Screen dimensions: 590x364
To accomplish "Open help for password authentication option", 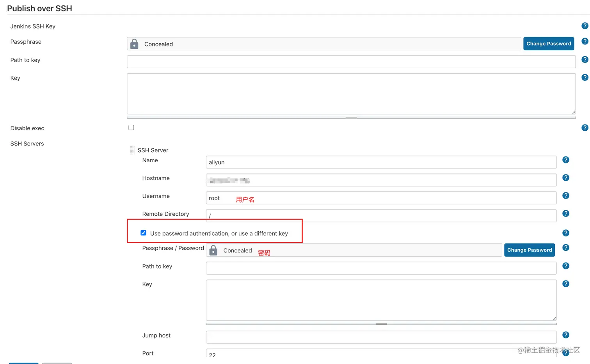I will point(566,233).
